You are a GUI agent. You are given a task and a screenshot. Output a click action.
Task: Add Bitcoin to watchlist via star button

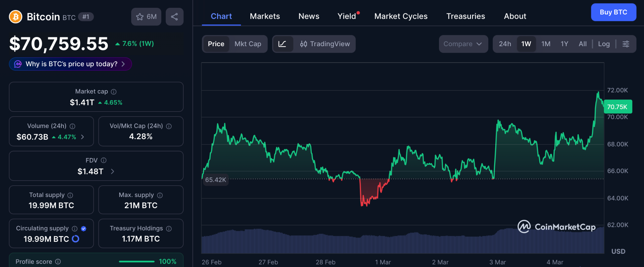tap(146, 17)
